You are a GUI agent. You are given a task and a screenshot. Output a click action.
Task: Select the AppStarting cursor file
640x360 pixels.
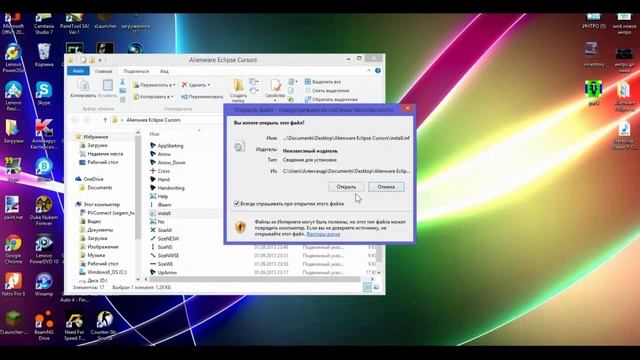tap(170, 146)
